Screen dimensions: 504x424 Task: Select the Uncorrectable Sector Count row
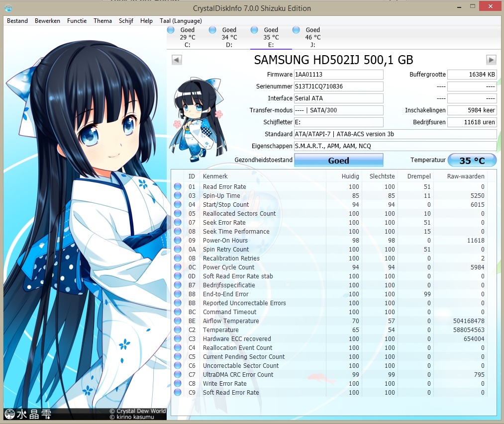pyautogui.click(x=330, y=365)
